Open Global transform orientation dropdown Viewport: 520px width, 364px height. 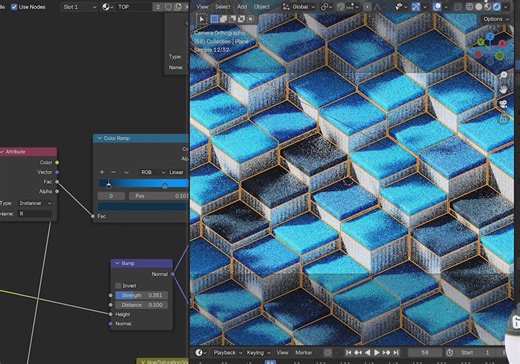(299, 7)
